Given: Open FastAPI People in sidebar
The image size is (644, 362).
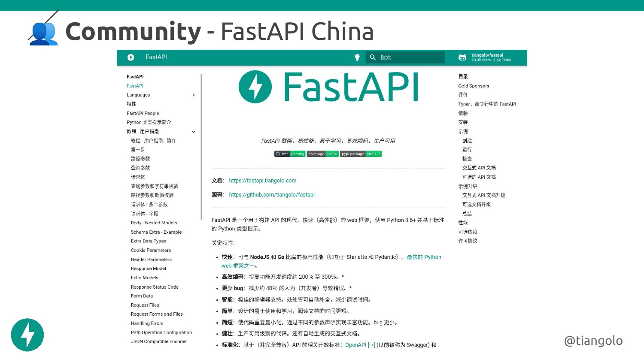Looking at the screenshot, I should (x=143, y=113).
